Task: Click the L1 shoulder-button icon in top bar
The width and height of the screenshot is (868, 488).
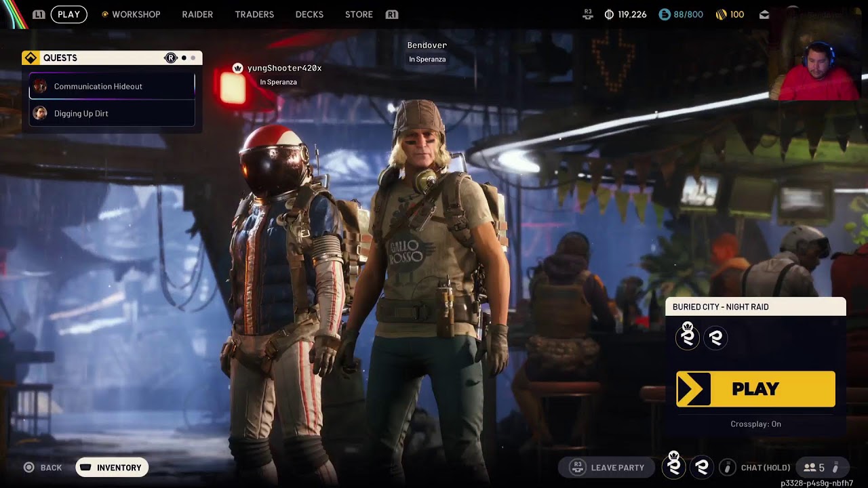Action: 39,14
